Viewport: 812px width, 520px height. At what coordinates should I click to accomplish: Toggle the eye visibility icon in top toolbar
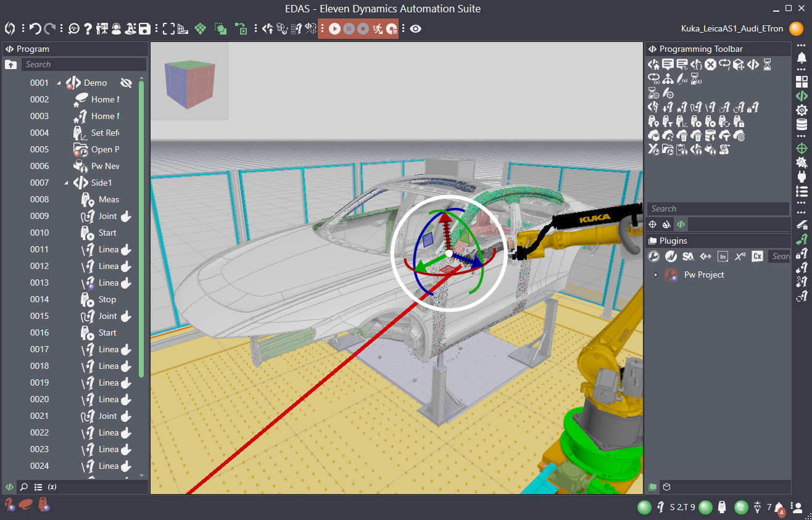tap(416, 28)
